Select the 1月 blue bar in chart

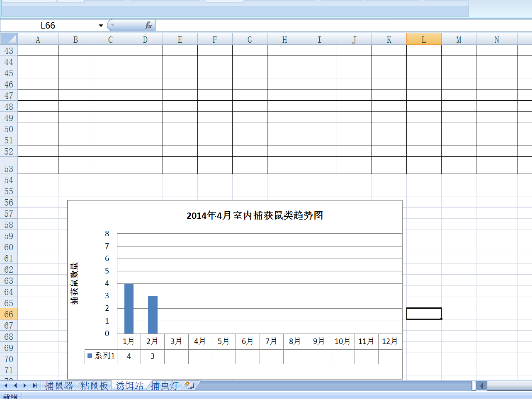point(129,309)
